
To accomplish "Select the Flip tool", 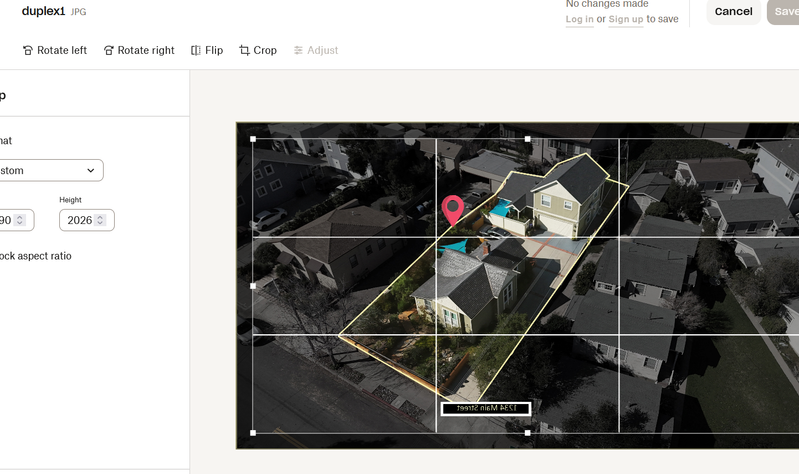I will point(207,50).
